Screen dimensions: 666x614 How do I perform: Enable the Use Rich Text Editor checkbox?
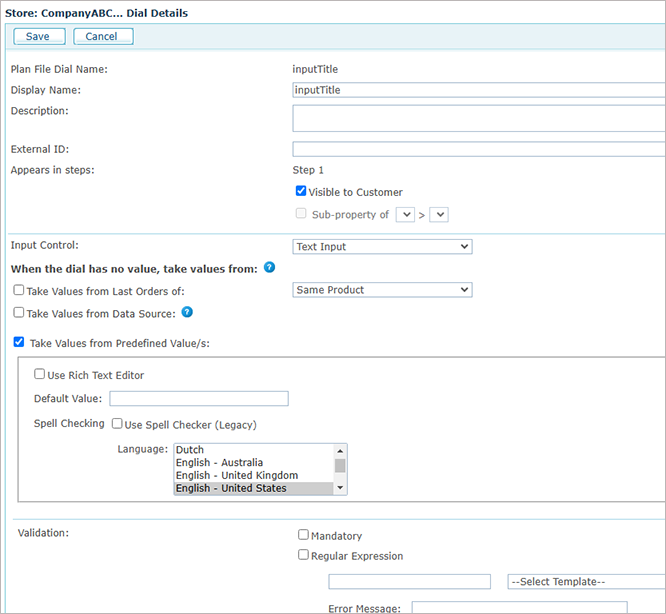point(39,375)
